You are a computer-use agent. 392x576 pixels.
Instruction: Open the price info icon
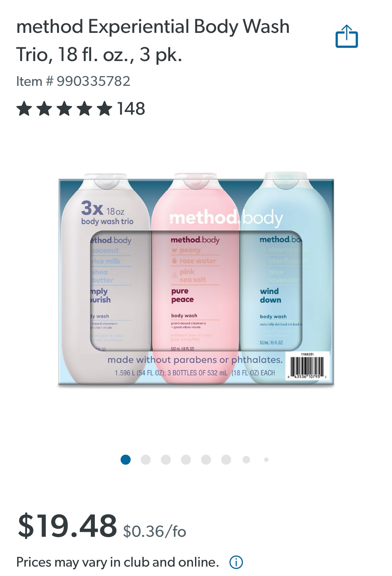(236, 562)
